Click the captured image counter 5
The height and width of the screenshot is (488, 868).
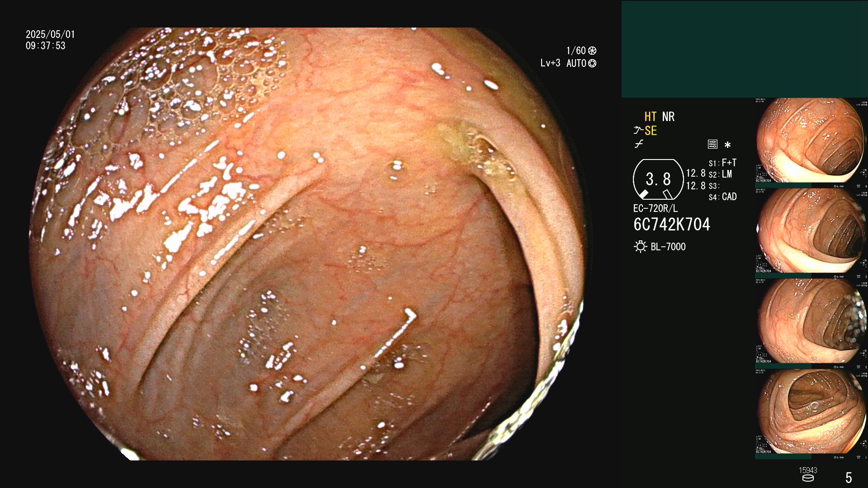[x=849, y=478]
